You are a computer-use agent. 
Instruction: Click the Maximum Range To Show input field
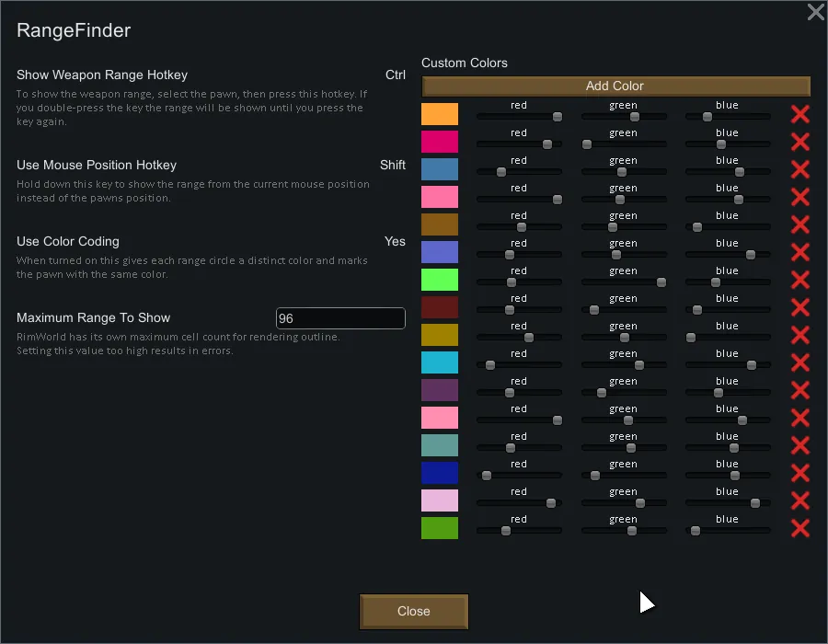(340, 318)
